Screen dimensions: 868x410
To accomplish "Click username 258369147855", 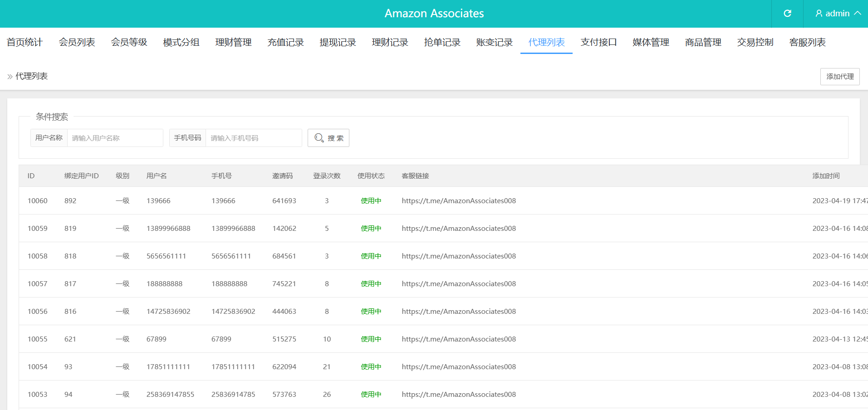I will pyautogui.click(x=170, y=394).
